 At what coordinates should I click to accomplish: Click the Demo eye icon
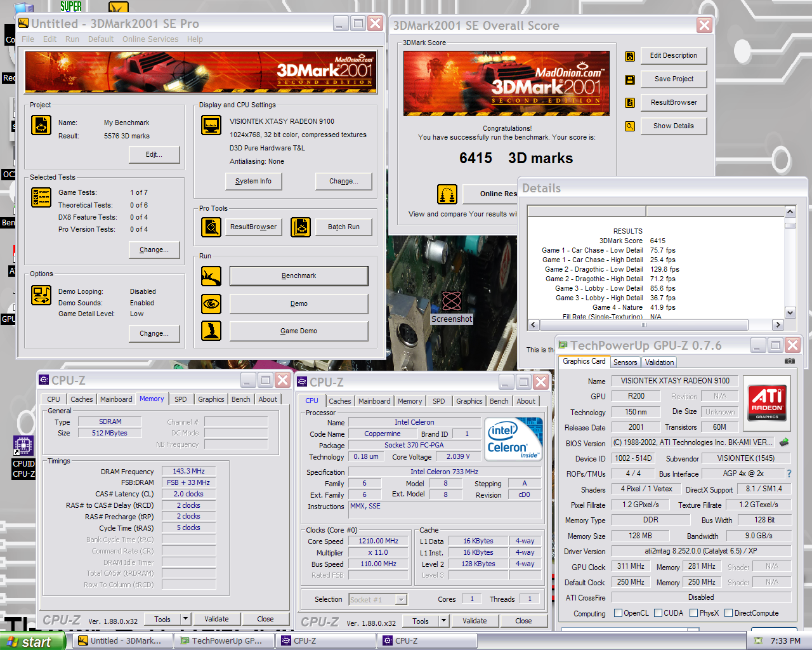pyautogui.click(x=211, y=304)
